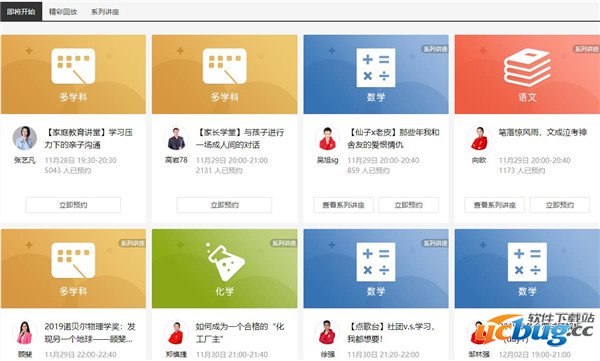Click the time 11月29日 20:00-21:00
Image resolution: width=600 pixels, height=361 pixels.
(232, 160)
